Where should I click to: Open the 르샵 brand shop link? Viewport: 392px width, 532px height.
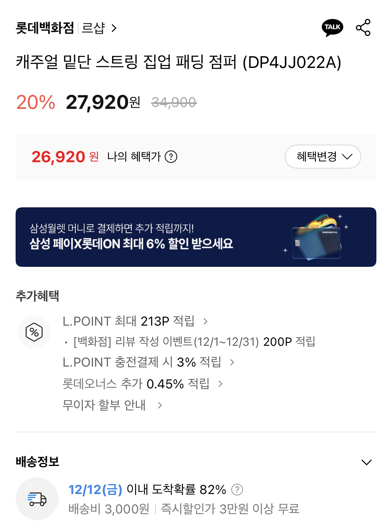coord(93,28)
